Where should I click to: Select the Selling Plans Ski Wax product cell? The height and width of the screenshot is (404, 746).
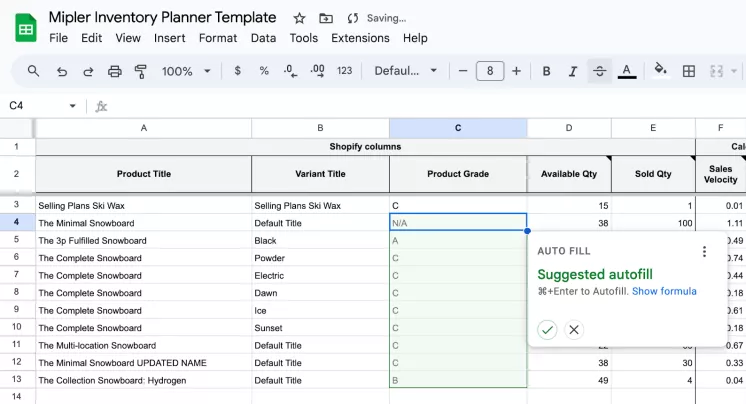tap(144, 206)
